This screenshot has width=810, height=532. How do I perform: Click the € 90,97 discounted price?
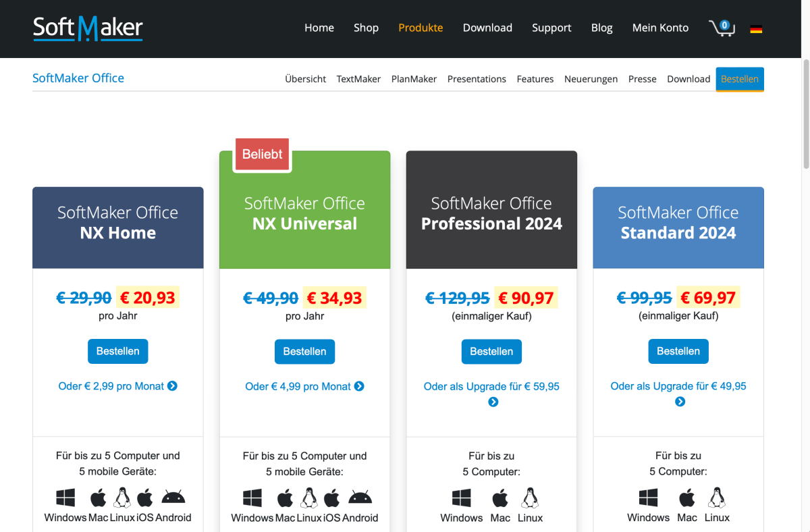[526, 298]
